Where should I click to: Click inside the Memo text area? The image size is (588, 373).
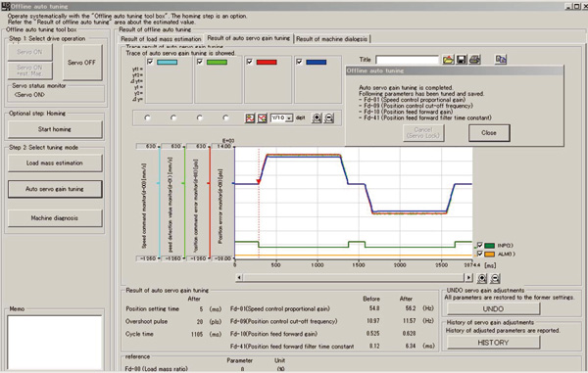tap(55, 343)
